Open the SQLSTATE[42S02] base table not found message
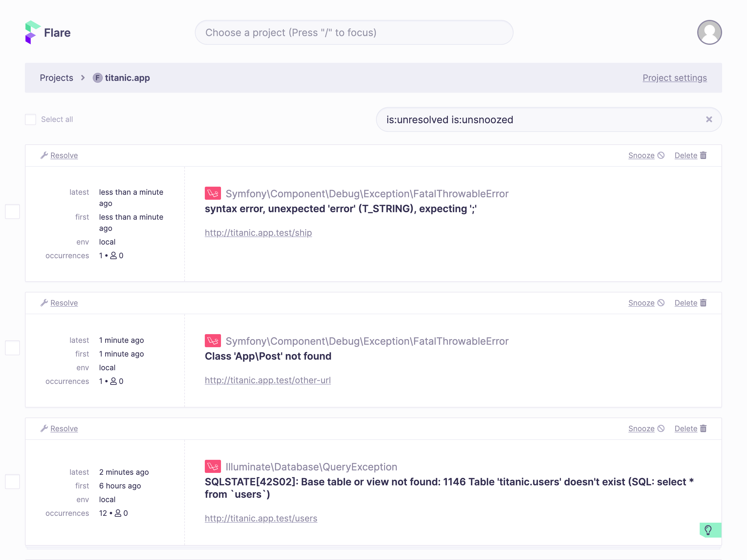Viewport: 747px width, 560px height. (x=449, y=488)
